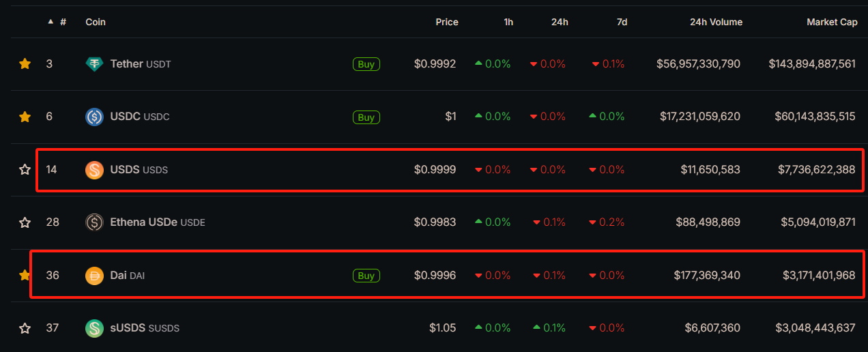Add USDS to favorites star
Screen dimensions: 868x352
pos(25,170)
